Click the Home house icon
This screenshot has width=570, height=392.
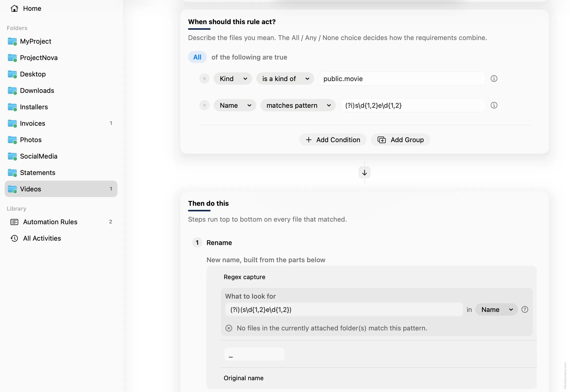tap(14, 8)
